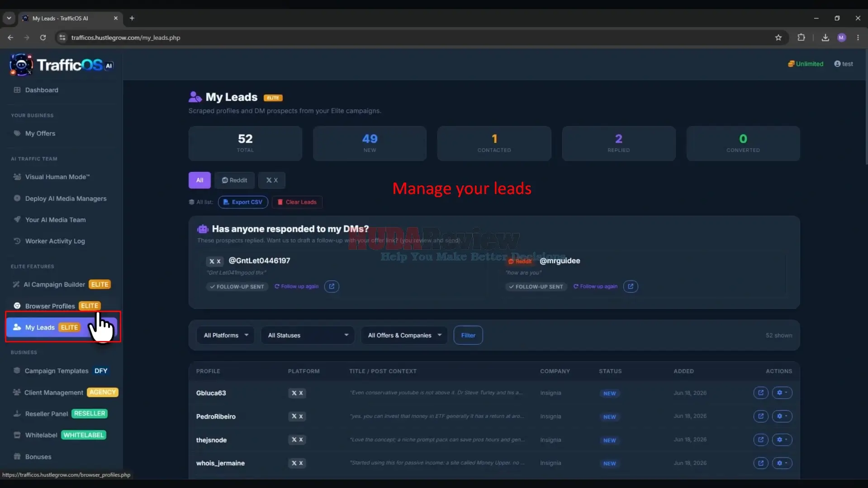
Task: Open Bonuses in sidebar
Action: click(38, 457)
